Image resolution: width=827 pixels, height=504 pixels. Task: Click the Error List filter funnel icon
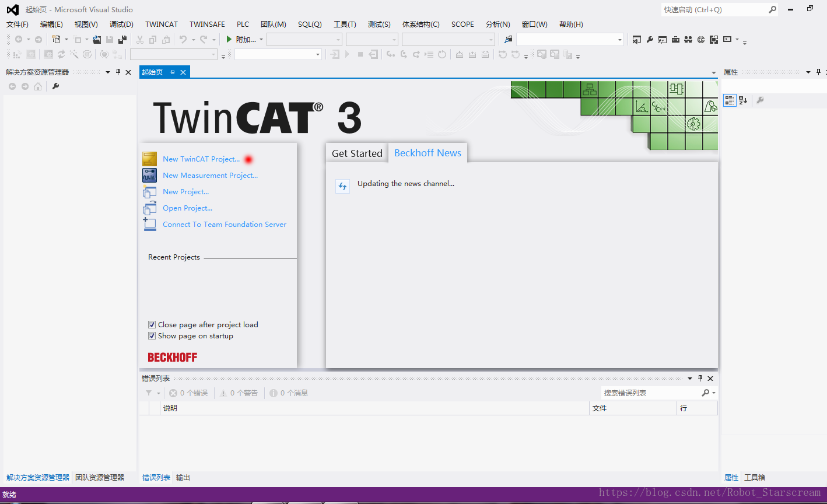149,393
